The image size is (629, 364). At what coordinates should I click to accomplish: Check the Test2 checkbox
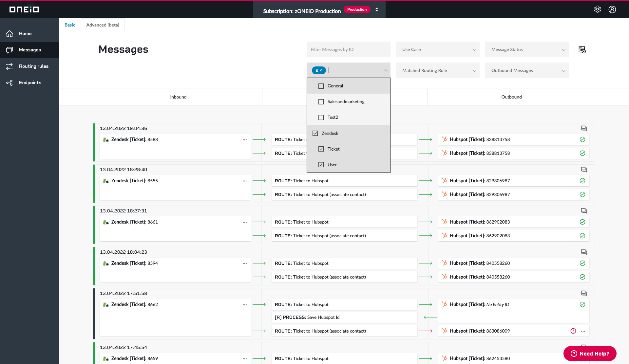tap(321, 118)
